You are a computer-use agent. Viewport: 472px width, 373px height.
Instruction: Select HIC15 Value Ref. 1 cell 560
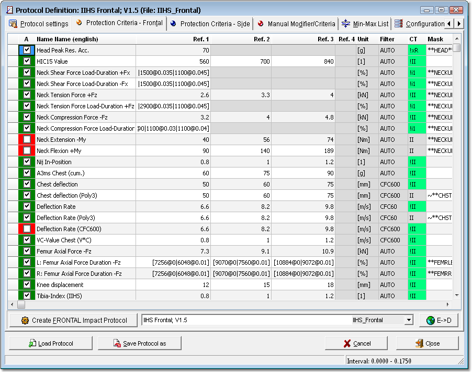pos(173,61)
